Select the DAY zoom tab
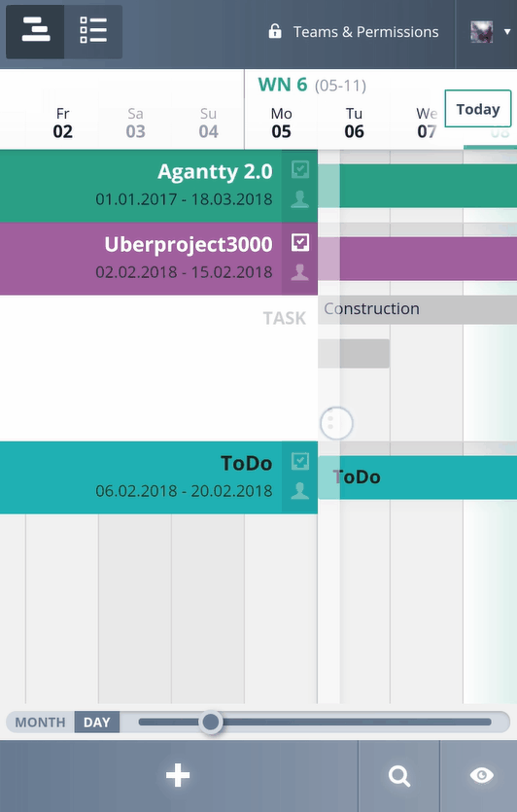This screenshot has width=517, height=812. click(x=97, y=722)
